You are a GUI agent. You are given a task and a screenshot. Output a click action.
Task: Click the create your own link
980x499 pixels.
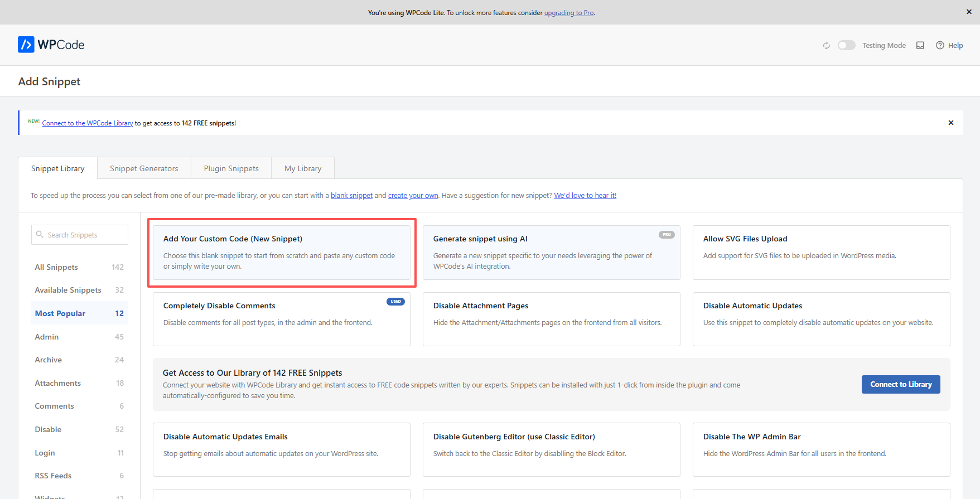click(x=413, y=196)
